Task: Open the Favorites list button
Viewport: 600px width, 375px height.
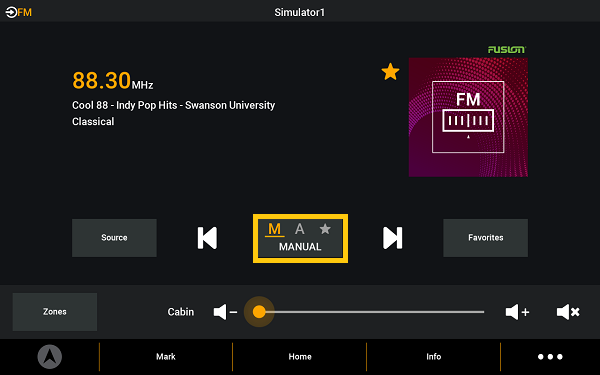Action: tap(486, 238)
